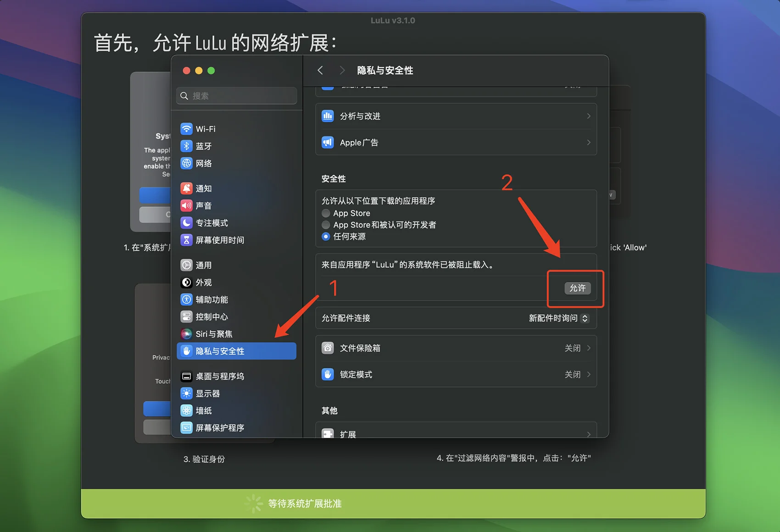Image resolution: width=780 pixels, height=532 pixels.
Task: Expand the 扩展 row chevron
Action: click(x=589, y=434)
